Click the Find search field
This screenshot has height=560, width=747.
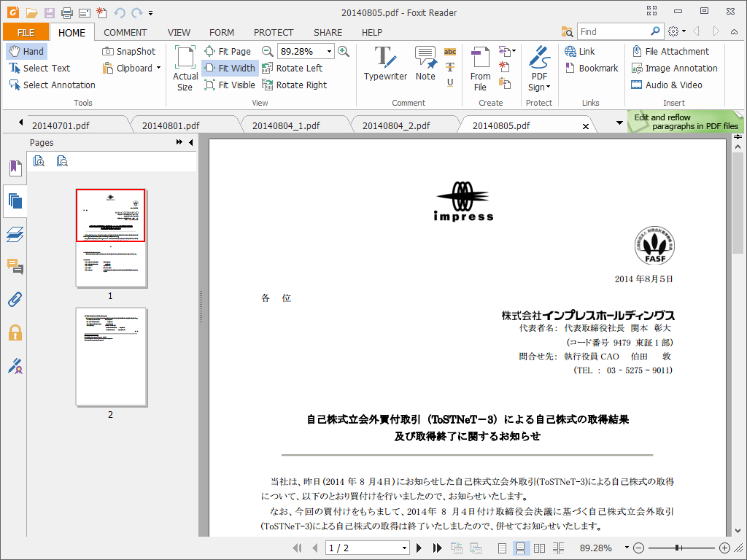[x=612, y=31]
